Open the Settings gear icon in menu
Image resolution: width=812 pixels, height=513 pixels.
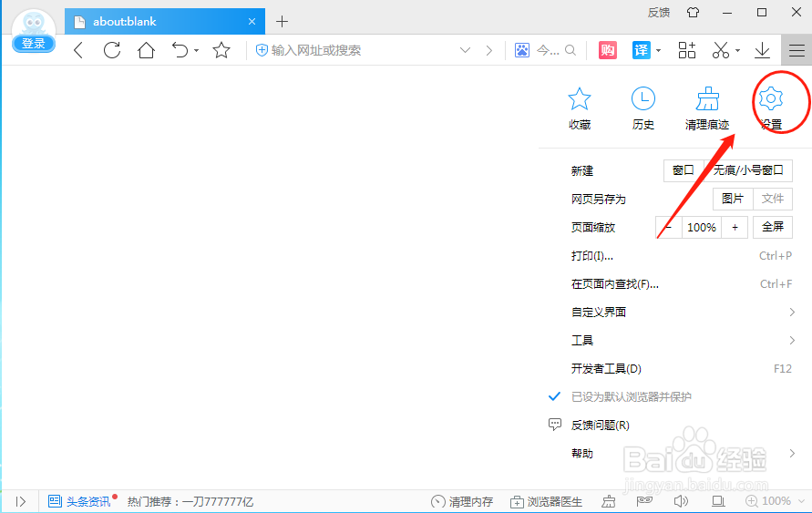click(x=771, y=98)
